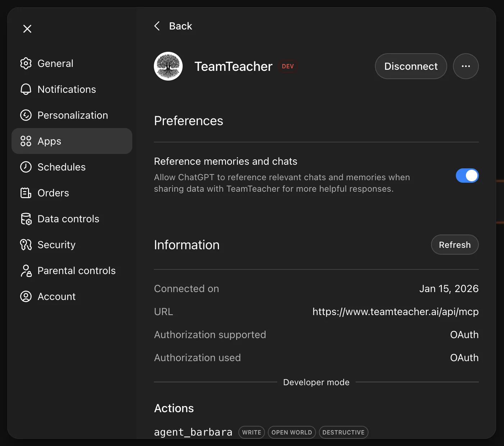504x446 pixels.
Task: Click the WRITE capability pill
Action: pos(251,432)
